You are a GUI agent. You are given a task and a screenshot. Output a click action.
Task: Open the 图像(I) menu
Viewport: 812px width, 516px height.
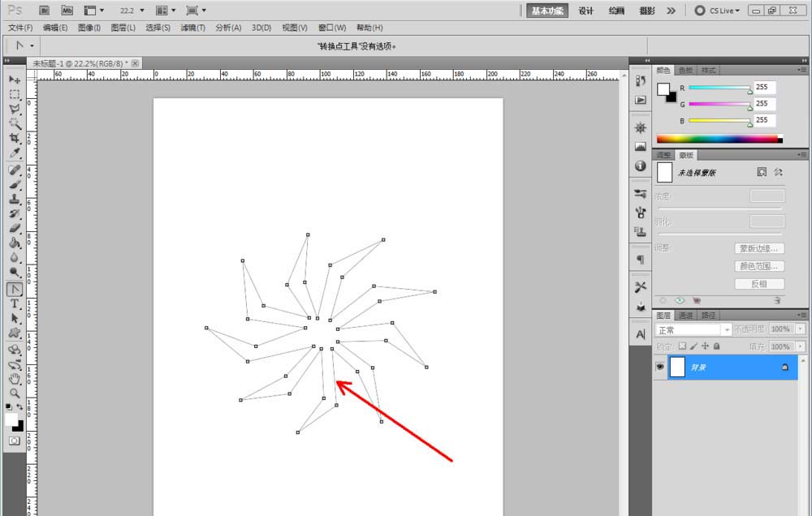coord(89,28)
